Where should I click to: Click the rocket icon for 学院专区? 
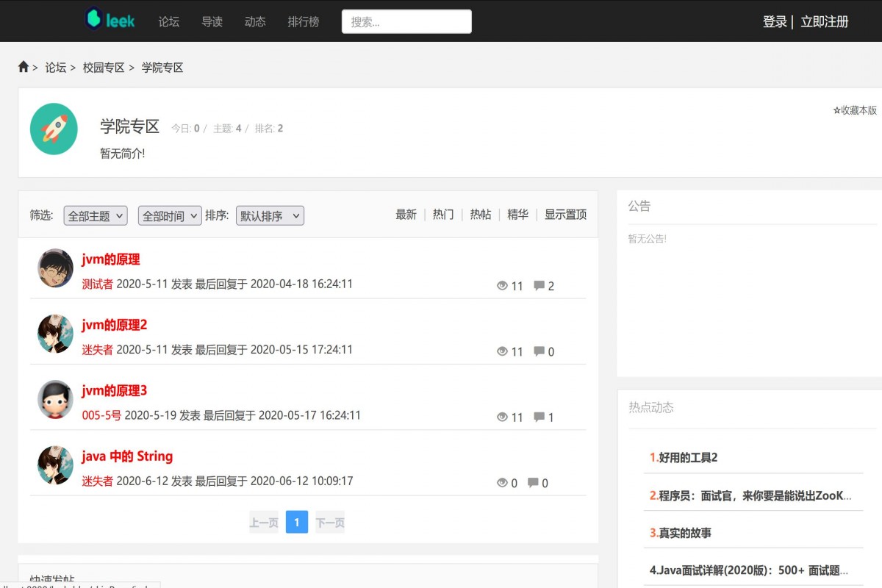(x=54, y=128)
